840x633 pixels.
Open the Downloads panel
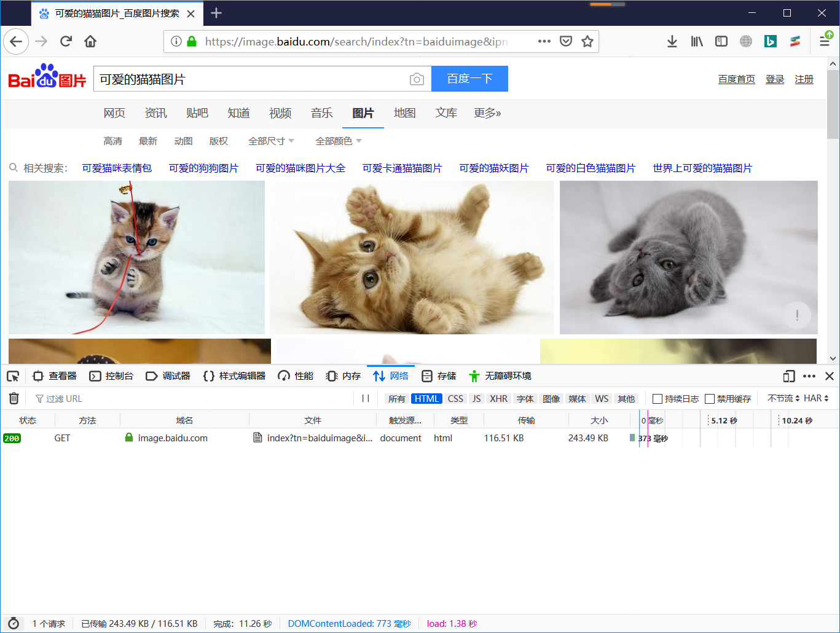(x=672, y=41)
